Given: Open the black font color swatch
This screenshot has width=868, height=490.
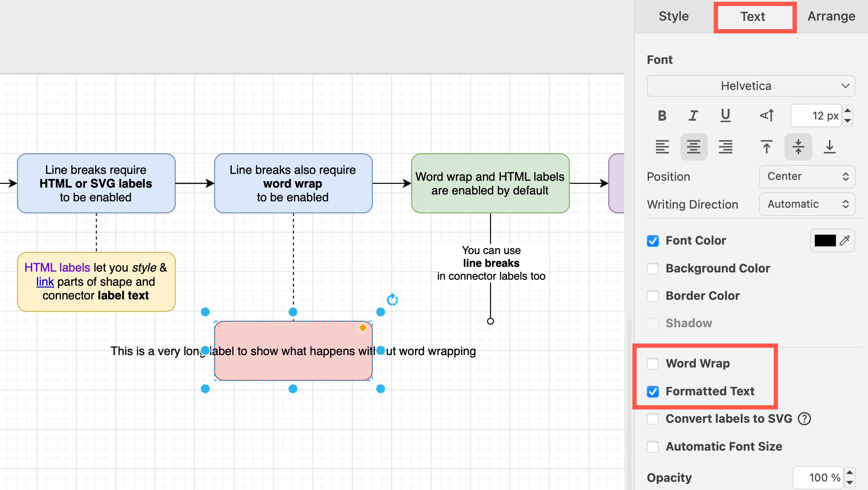Looking at the screenshot, I should pos(825,240).
